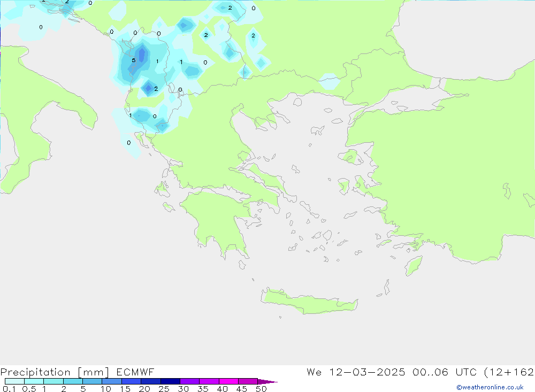Image resolution: width=535 pixels, height=392 pixels.
Task: Click the 2–5 mm legend color swatch
Action: pyautogui.click(x=73, y=381)
